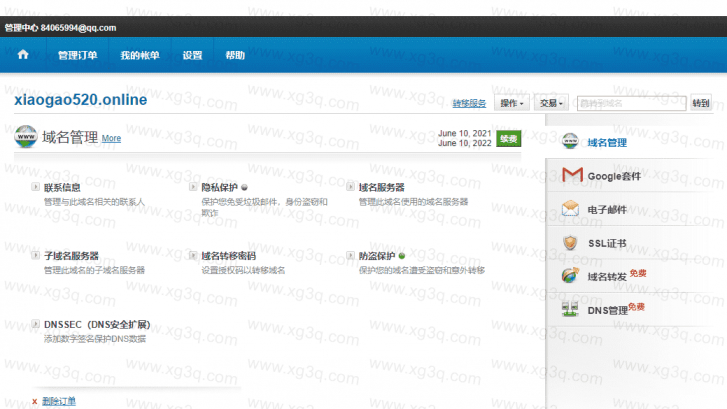
Task: Click the envelope 电子邮件 icon
Action: click(570, 209)
